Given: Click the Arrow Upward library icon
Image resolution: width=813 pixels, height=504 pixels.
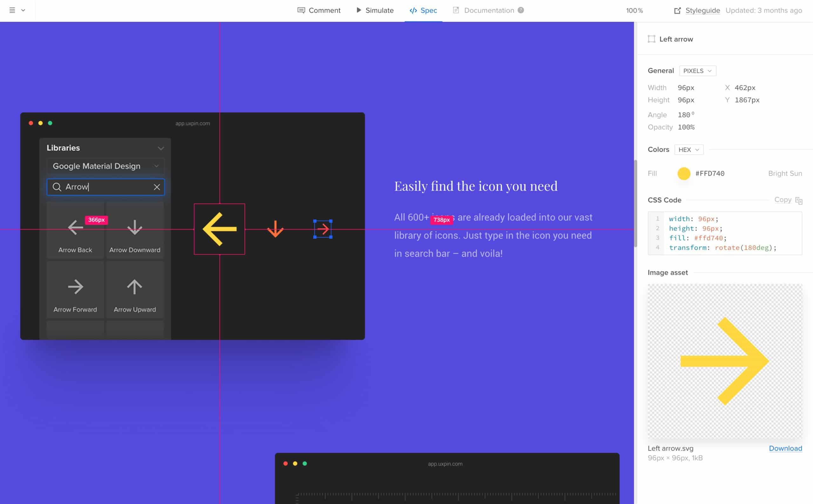Looking at the screenshot, I should (x=135, y=287).
